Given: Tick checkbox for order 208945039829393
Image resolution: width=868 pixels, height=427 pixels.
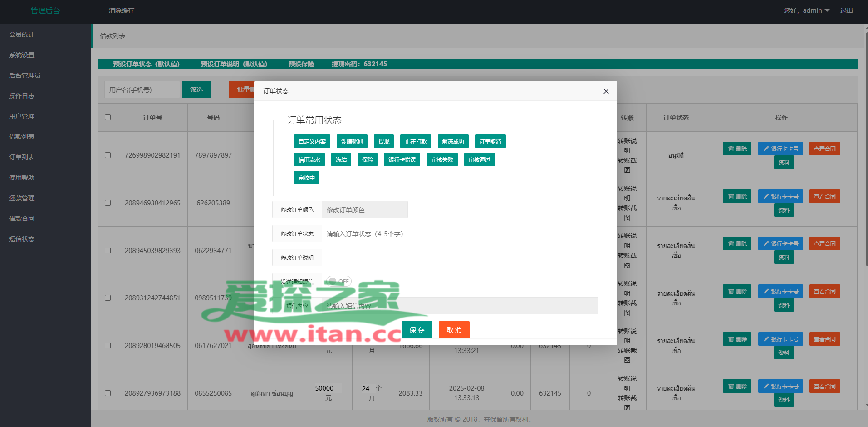Looking at the screenshot, I should coord(108,250).
